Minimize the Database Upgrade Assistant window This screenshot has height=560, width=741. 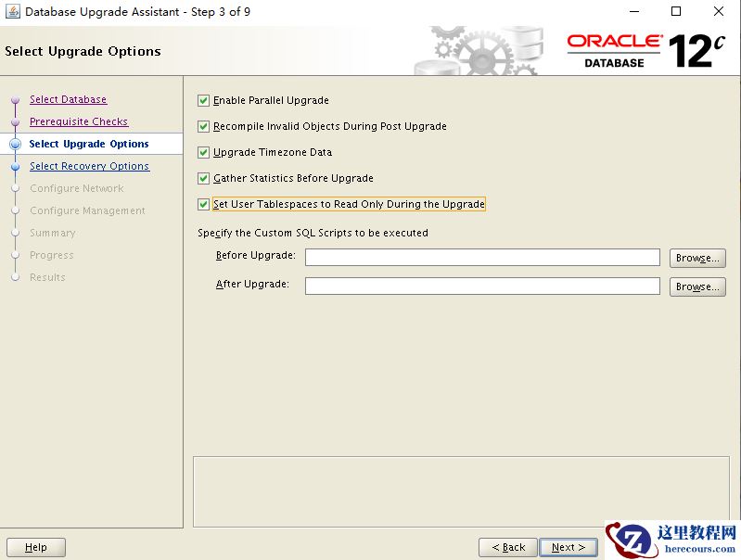point(634,11)
